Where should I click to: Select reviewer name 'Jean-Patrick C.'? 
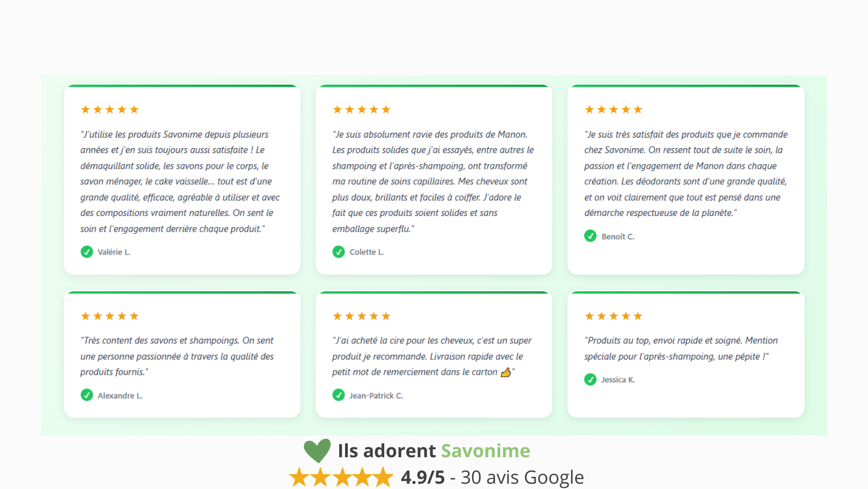click(376, 395)
